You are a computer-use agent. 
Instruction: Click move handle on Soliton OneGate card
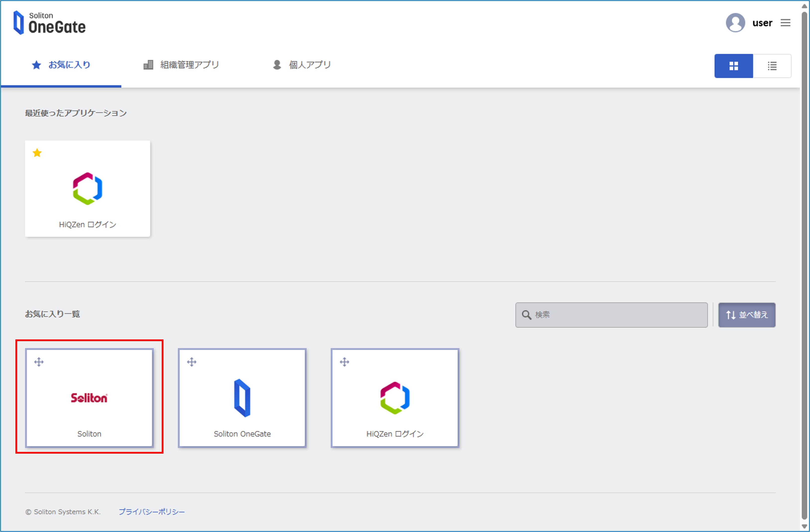coord(192,362)
